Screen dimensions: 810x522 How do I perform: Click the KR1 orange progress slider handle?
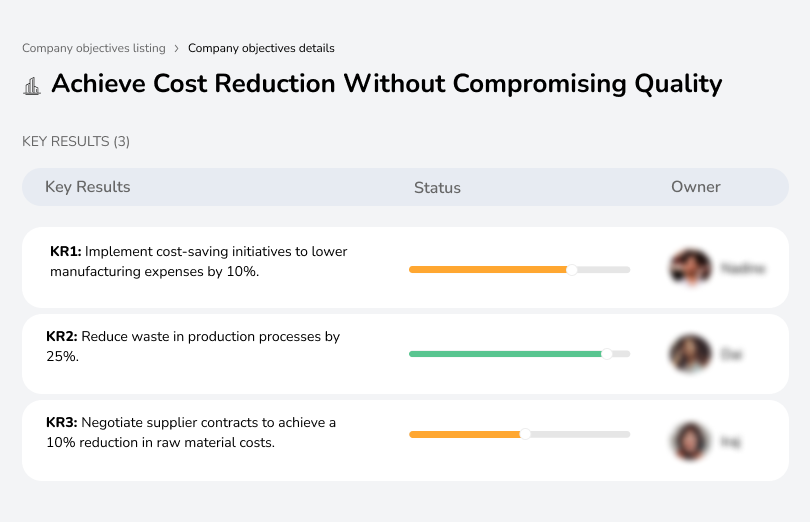tap(572, 269)
